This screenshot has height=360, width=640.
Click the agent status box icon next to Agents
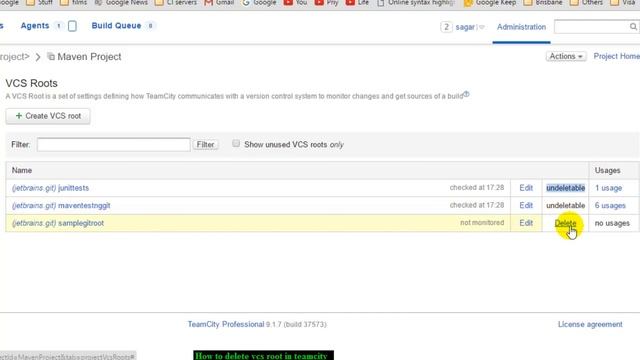(72, 26)
